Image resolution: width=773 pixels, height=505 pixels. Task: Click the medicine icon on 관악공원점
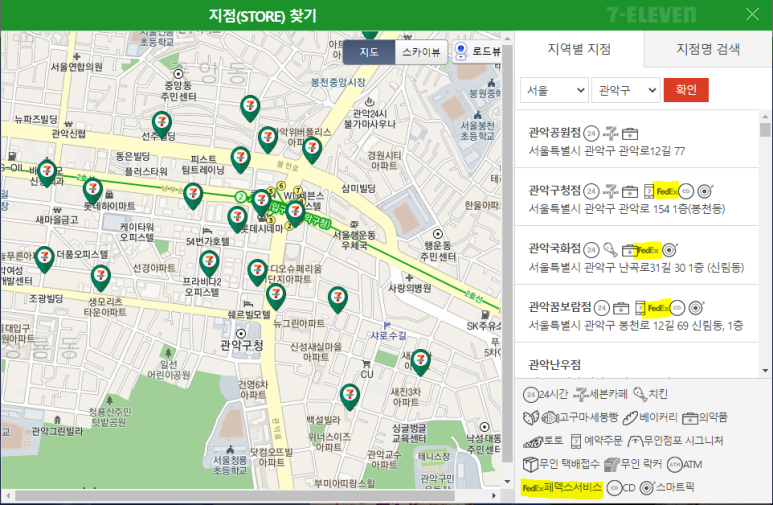pyautogui.click(x=630, y=133)
